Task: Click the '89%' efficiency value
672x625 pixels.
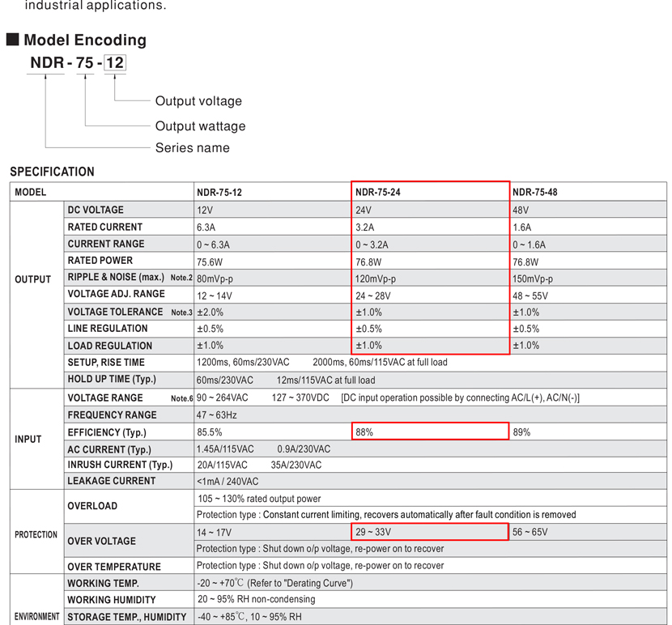Action: coord(522,432)
